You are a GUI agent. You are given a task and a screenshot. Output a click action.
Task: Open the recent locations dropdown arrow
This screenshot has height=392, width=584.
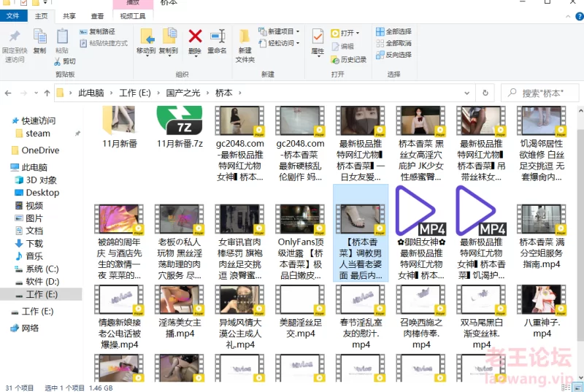[36, 93]
